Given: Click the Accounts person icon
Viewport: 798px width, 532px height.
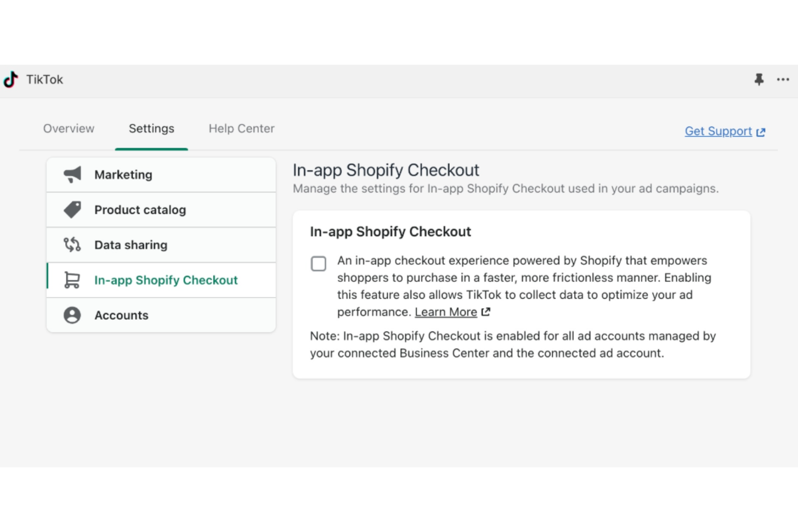Looking at the screenshot, I should click(72, 315).
